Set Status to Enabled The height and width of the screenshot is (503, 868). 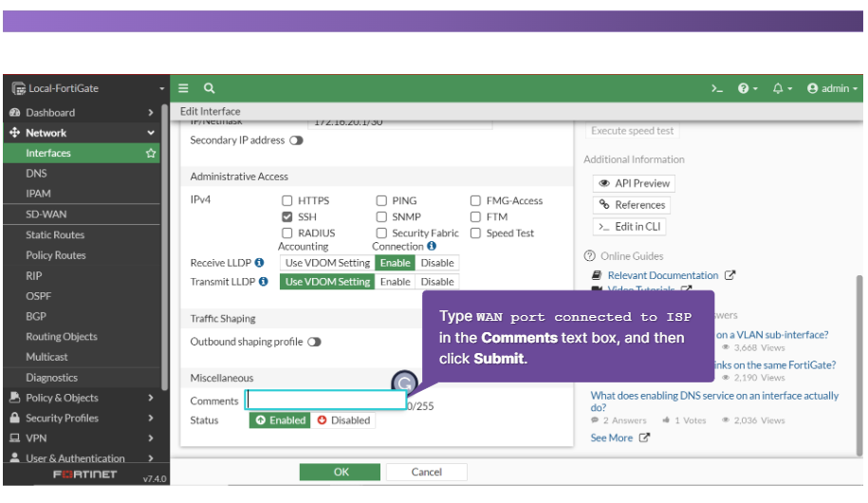[x=280, y=419]
